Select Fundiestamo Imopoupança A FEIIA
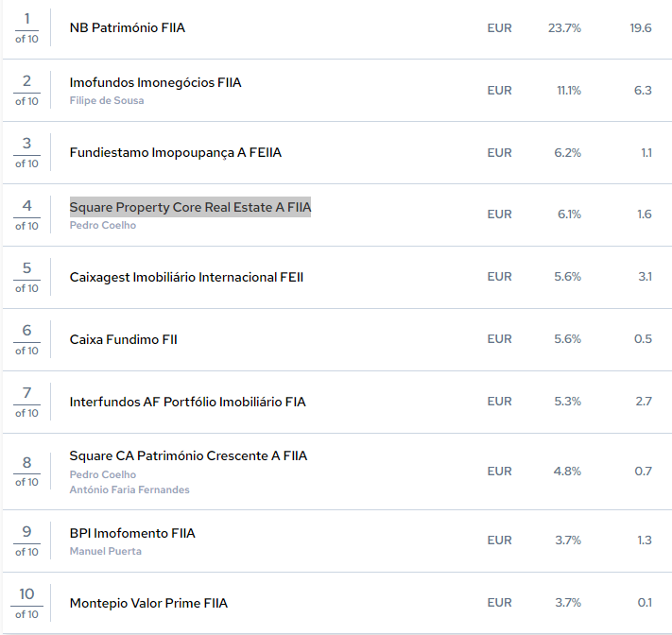Viewport: 672px width, 635px height. [176, 153]
